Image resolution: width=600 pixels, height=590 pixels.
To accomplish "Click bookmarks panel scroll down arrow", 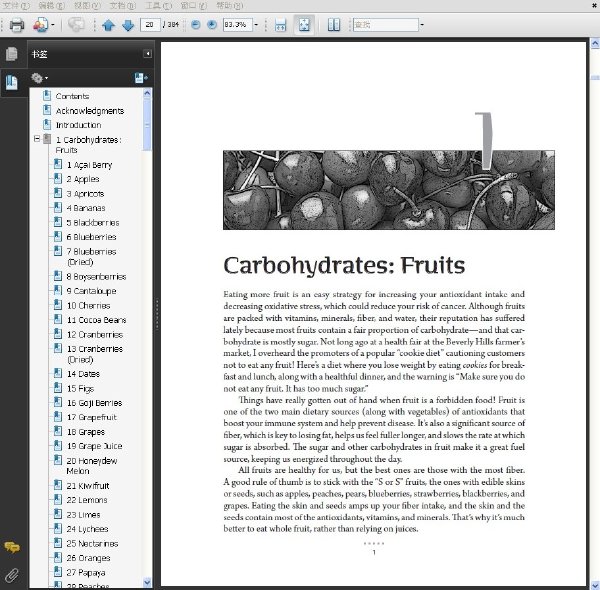I will pyautogui.click(x=147, y=583).
